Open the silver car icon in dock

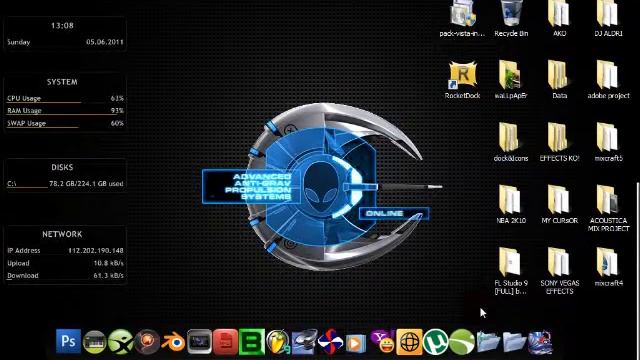pos(304,342)
